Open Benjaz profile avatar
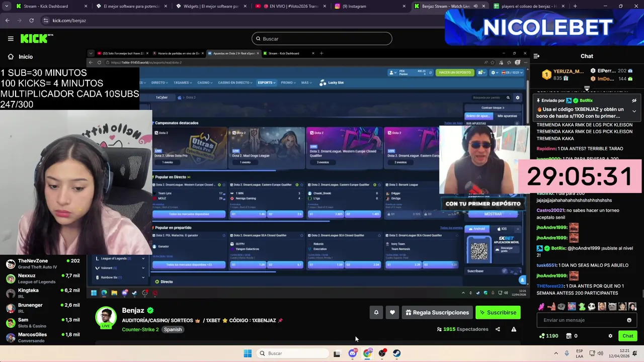The image size is (644, 362). 106,317
